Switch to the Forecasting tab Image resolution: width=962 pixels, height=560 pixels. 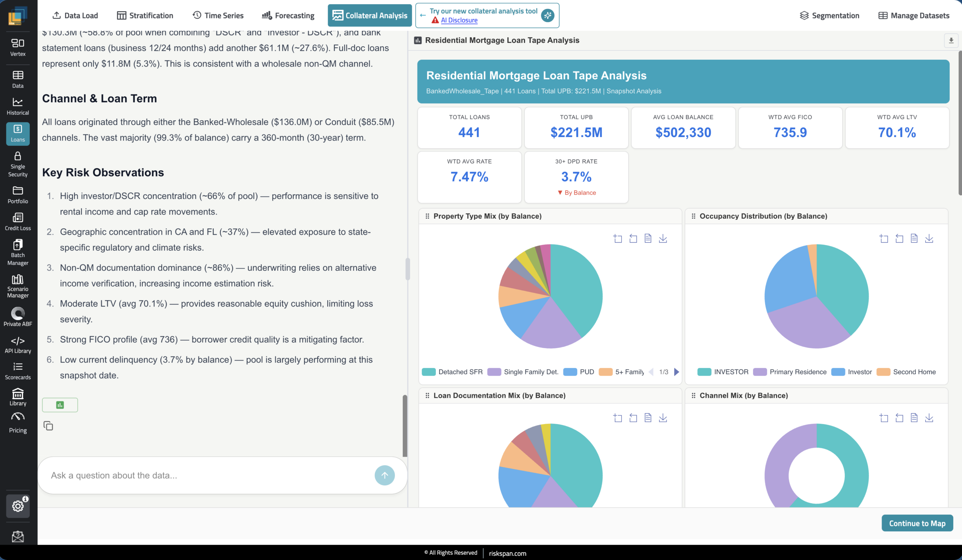pos(288,15)
